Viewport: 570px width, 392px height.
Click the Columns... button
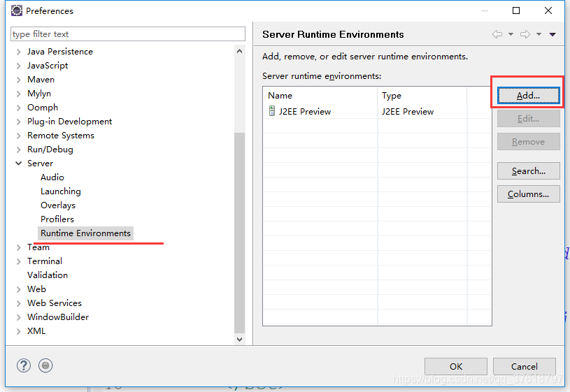pos(528,194)
